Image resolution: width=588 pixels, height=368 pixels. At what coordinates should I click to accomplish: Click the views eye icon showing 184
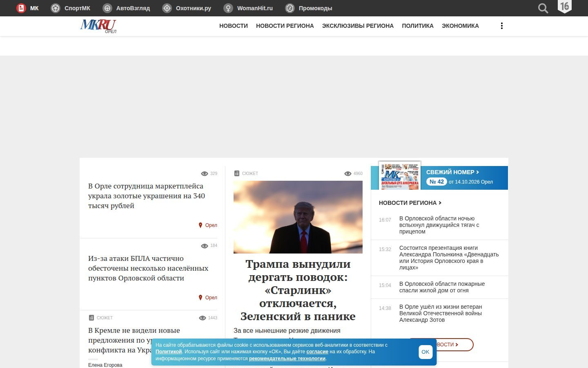205,246
